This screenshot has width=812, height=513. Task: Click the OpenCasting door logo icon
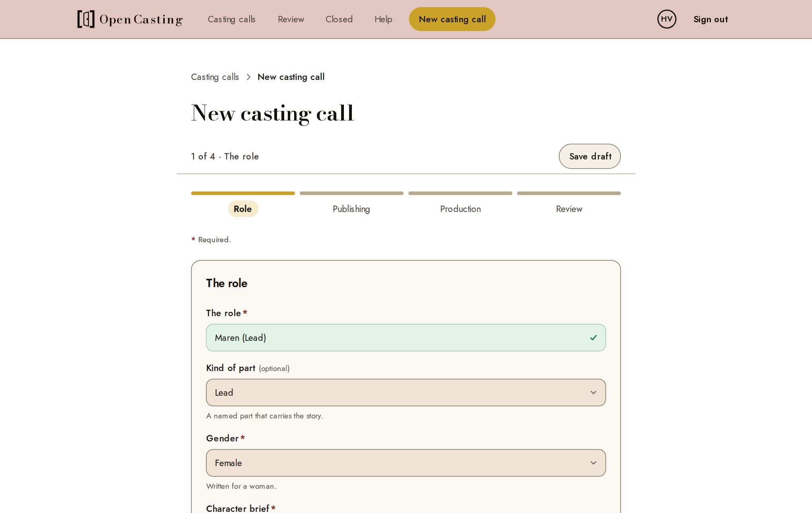(x=86, y=19)
